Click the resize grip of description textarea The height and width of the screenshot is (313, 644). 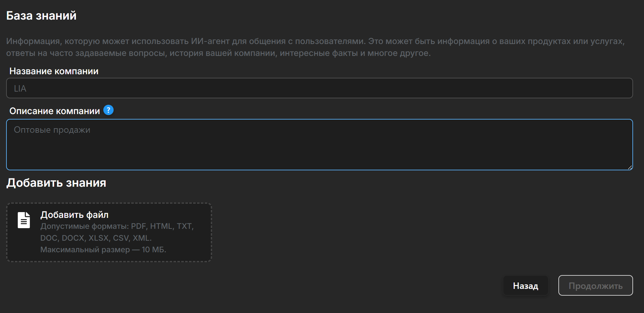pos(630,167)
